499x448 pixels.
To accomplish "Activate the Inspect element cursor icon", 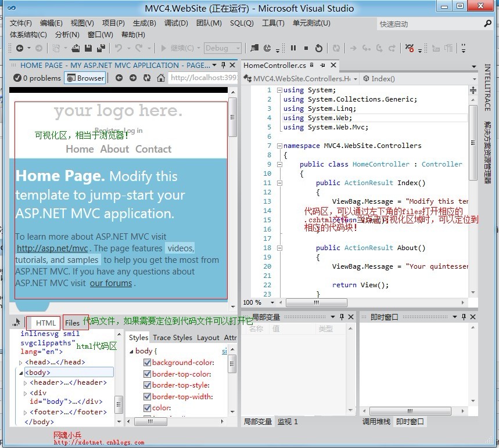I will click(16, 323).
